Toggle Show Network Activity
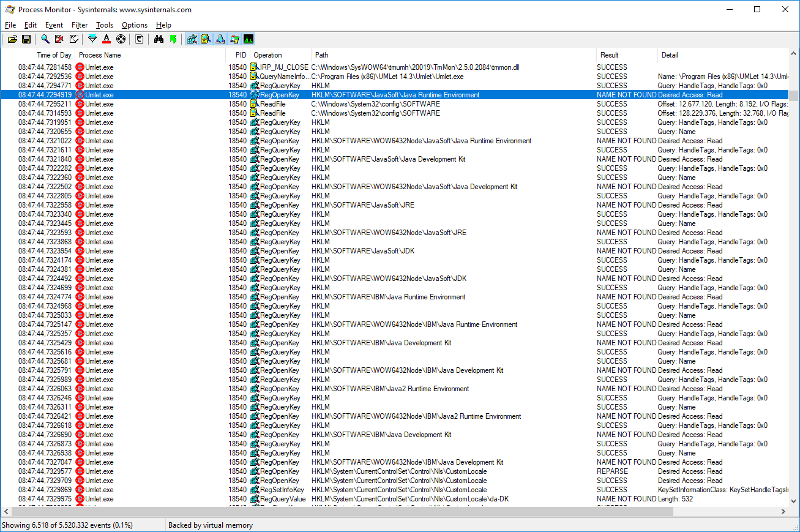The height and width of the screenshot is (532, 800). pos(220,39)
